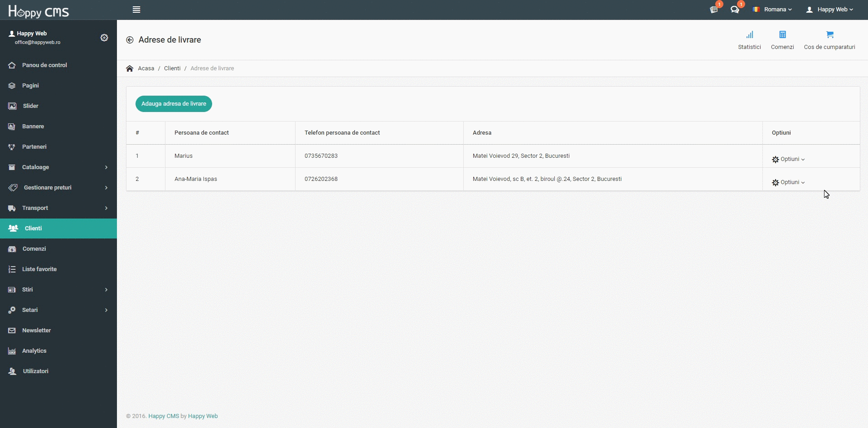Click the Clienti breadcrumb link
The image size is (868, 428).
coord(172,68)
